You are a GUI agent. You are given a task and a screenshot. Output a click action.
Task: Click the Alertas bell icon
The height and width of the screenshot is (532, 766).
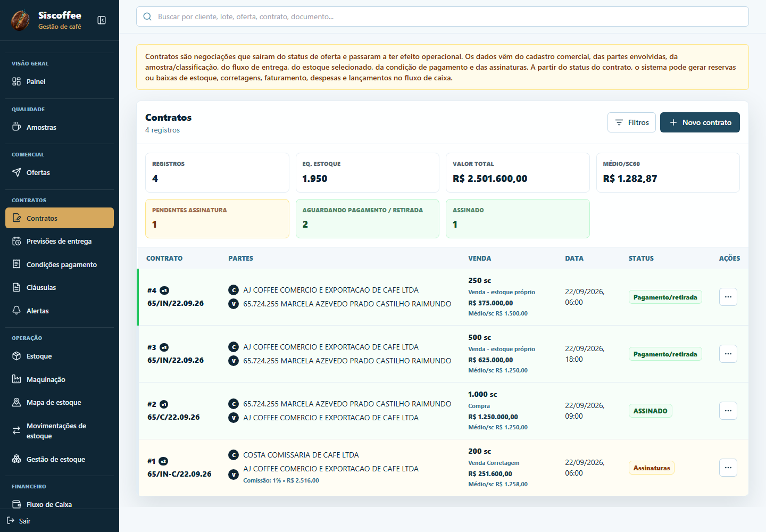(16, 311)
